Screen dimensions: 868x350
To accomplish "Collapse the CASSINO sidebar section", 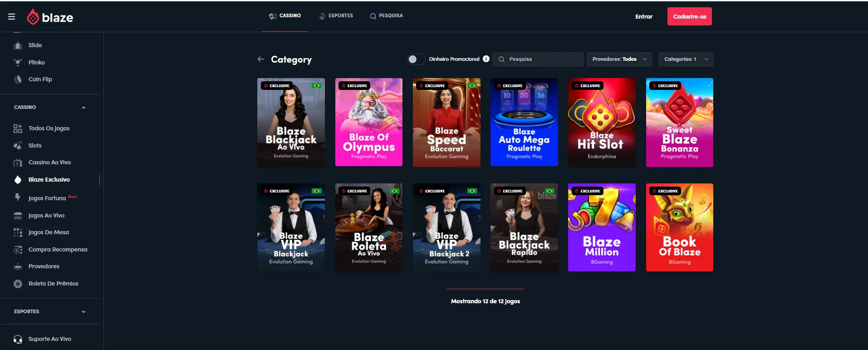I will 83,108.
